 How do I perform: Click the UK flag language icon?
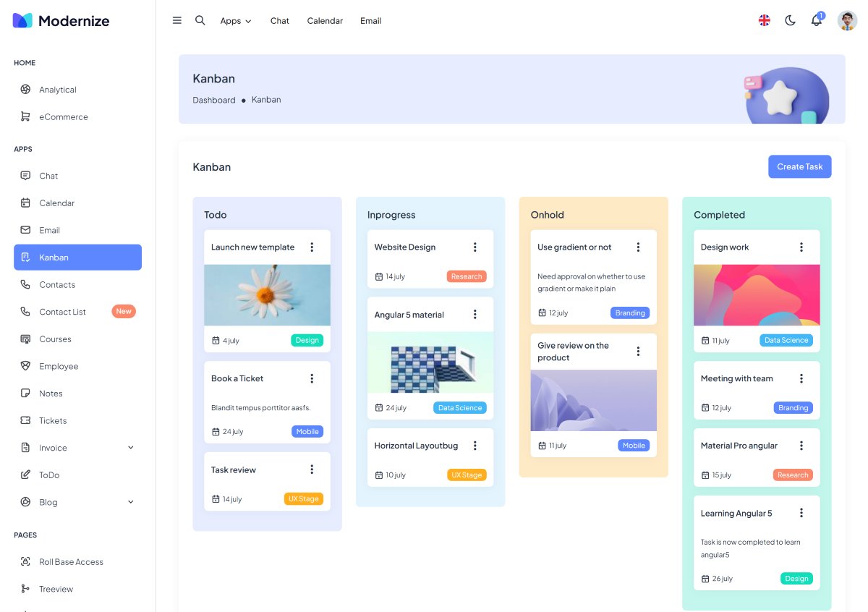(x=764, y=20)
